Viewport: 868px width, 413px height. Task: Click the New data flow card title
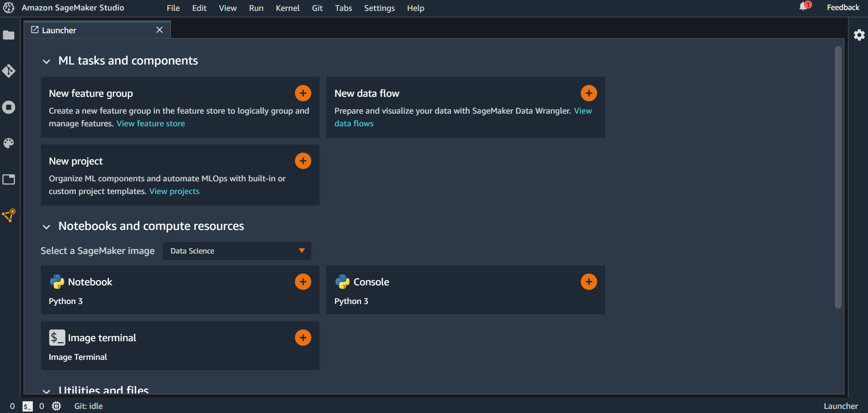coord(367,94)
